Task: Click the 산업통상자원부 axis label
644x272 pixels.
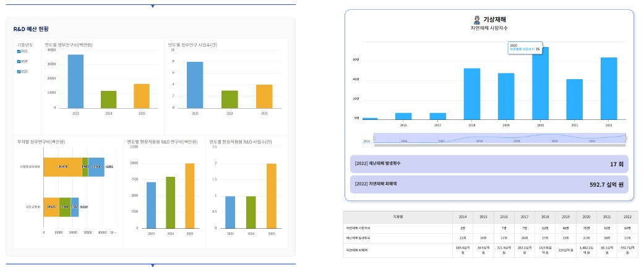Action: [30, 167]
